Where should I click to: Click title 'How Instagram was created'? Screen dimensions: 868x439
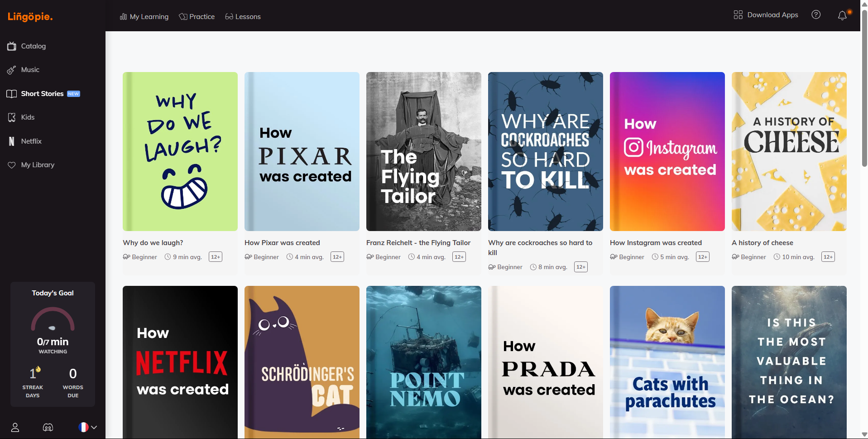656,243
